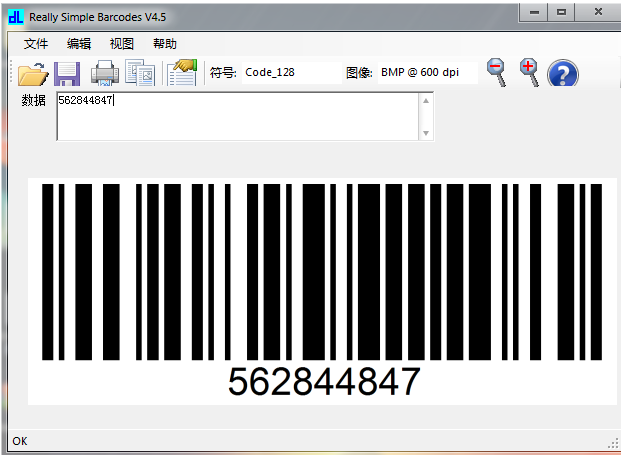Zoom in with the plus magnifier
Viewport: 621px width, 455px height.
point(530,72)
